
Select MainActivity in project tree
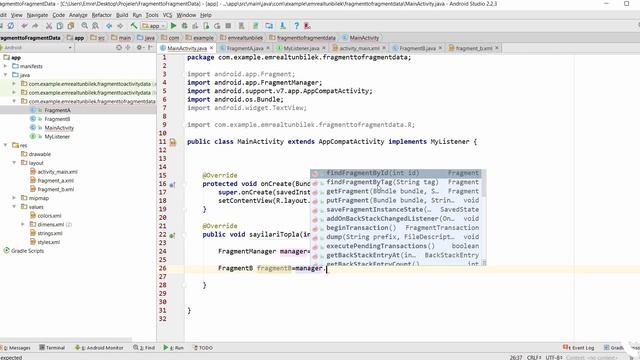click(x=59, y=128)
